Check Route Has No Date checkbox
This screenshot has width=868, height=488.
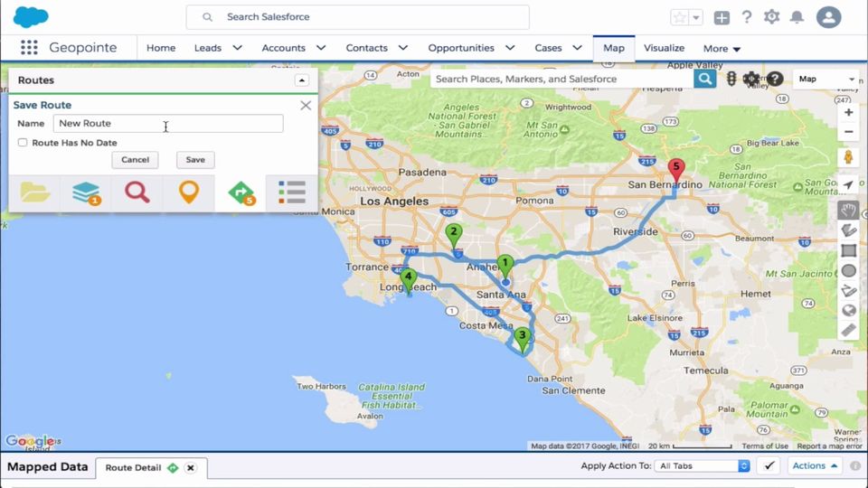tap(23, 142)
